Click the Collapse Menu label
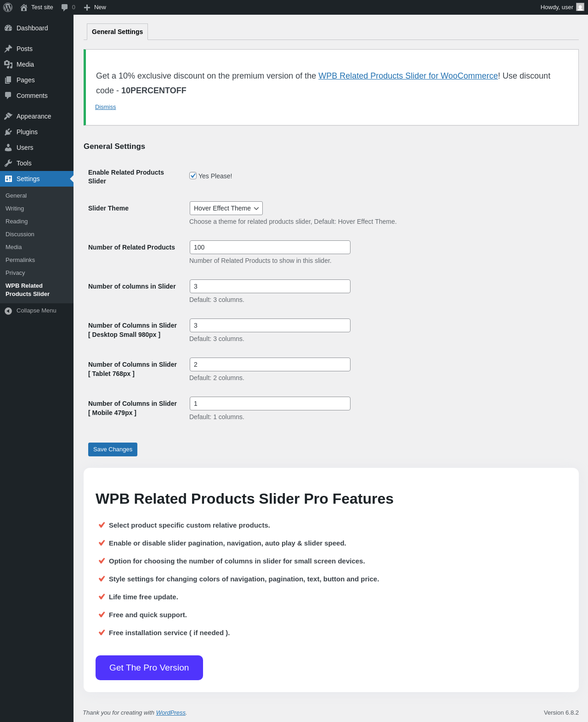 point(36,311)
